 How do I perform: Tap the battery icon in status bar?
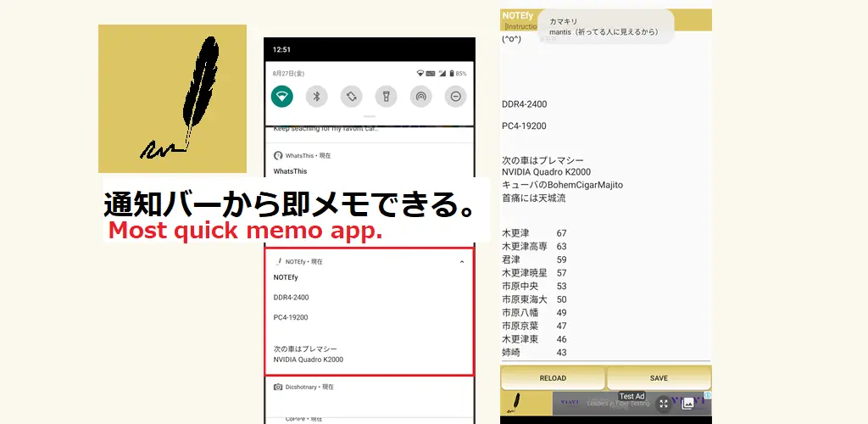452,73
